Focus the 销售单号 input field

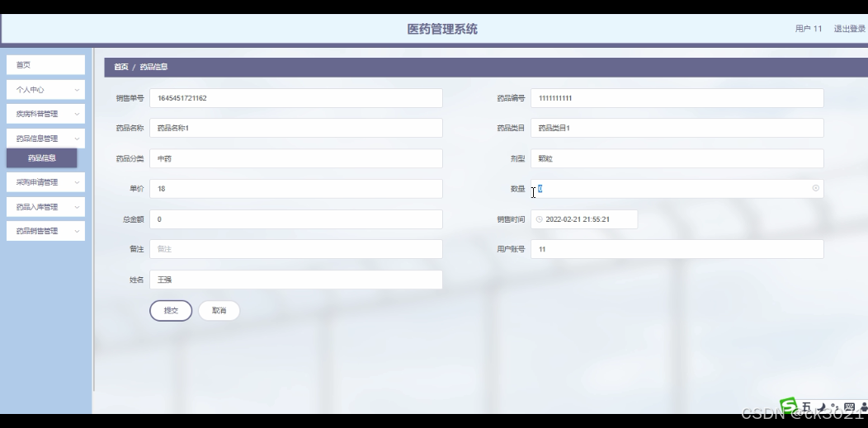296,98
